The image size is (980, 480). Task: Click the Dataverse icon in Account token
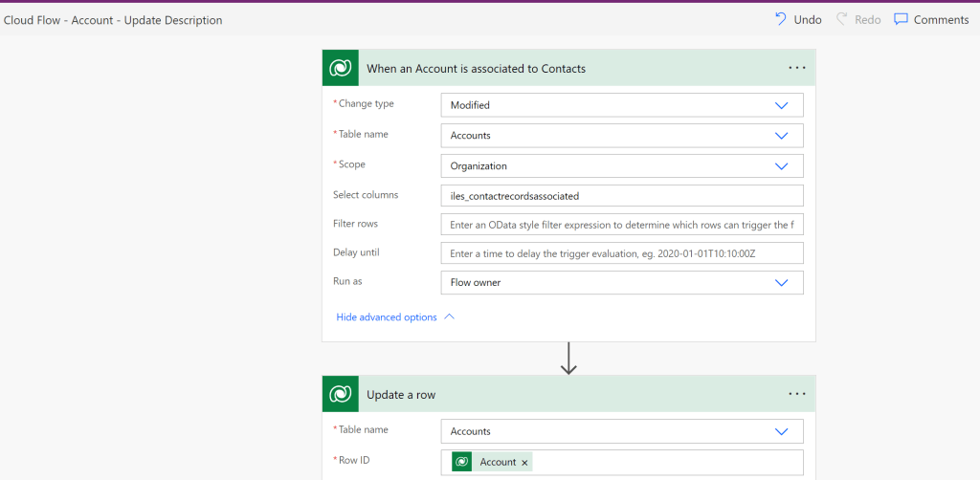point(462,462)
